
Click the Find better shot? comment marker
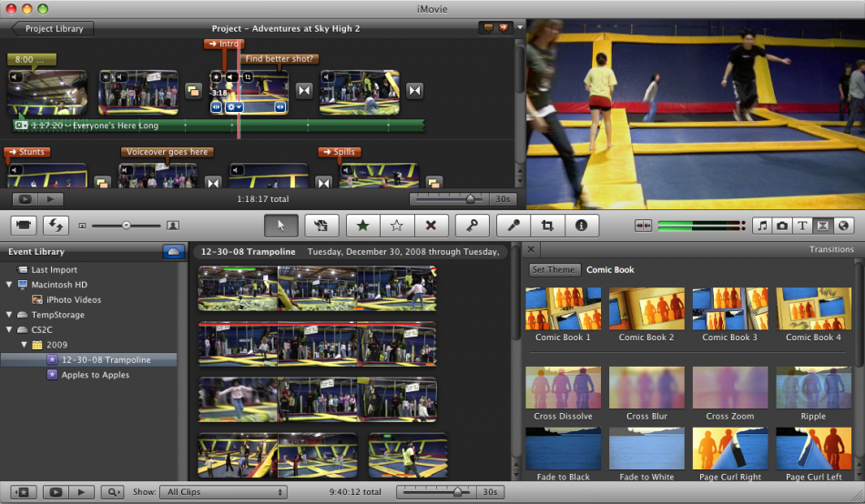279,58
